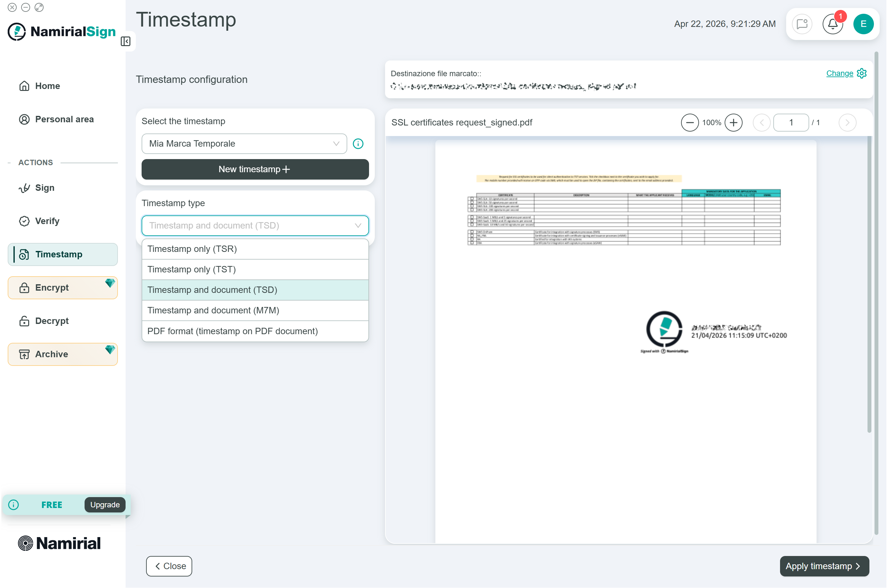Zoom out the PDF preview
Screen dimensions: 888x588
pos(691,123)
